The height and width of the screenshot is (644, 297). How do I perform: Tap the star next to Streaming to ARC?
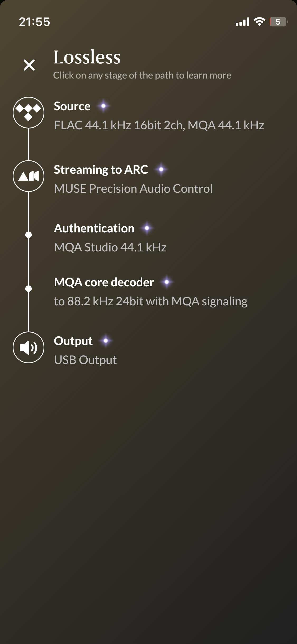(x=161, y=169)
